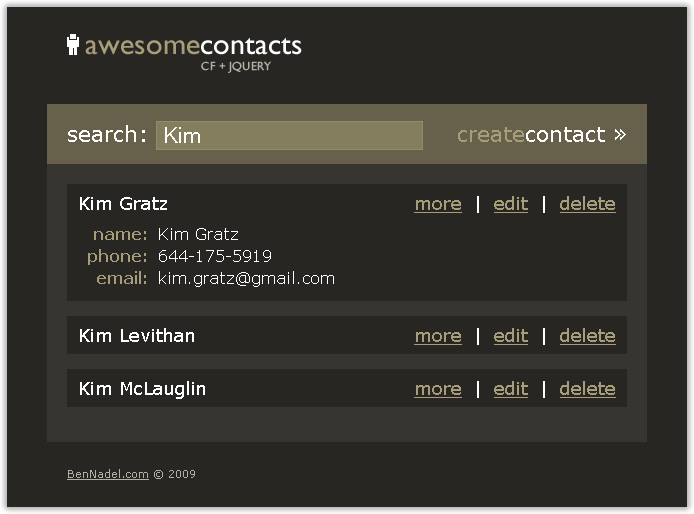
Task: Expand more details for Kim Levithan
Action: pyautogui.click(x=438, y=336)
